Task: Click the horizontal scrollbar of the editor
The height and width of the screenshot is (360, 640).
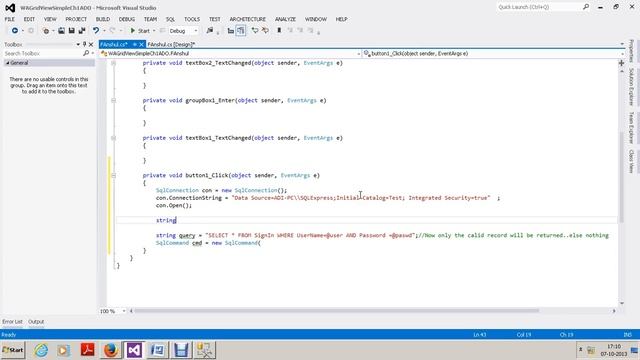Action: 336,311
